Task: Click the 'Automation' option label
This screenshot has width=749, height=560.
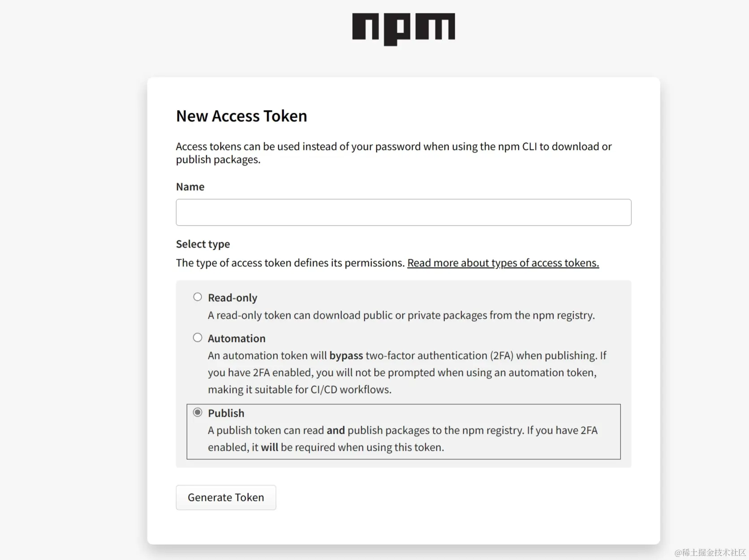Action: (x=237, y=338)
